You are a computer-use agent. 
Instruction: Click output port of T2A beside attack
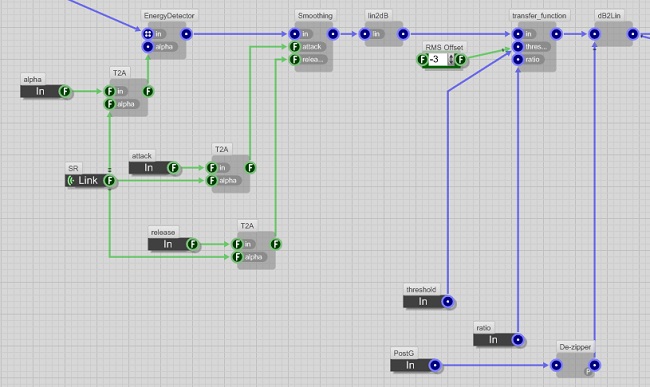point(250,168)
